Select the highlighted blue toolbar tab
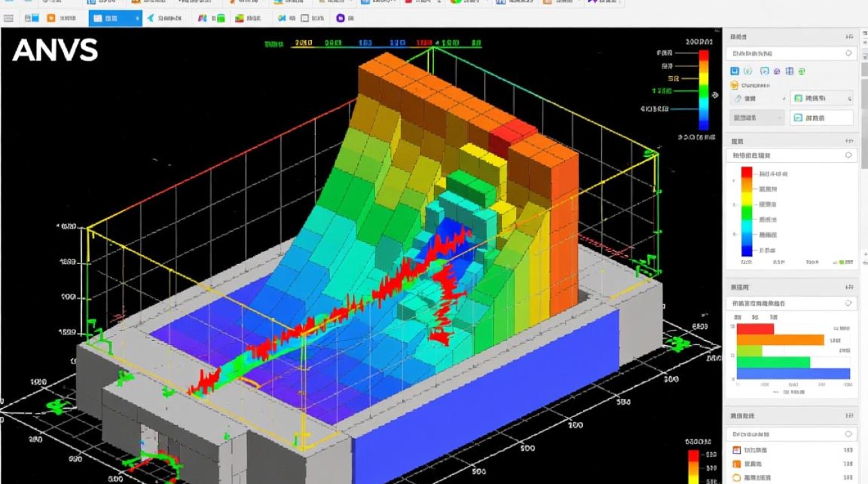 click(x=115, y=18)
